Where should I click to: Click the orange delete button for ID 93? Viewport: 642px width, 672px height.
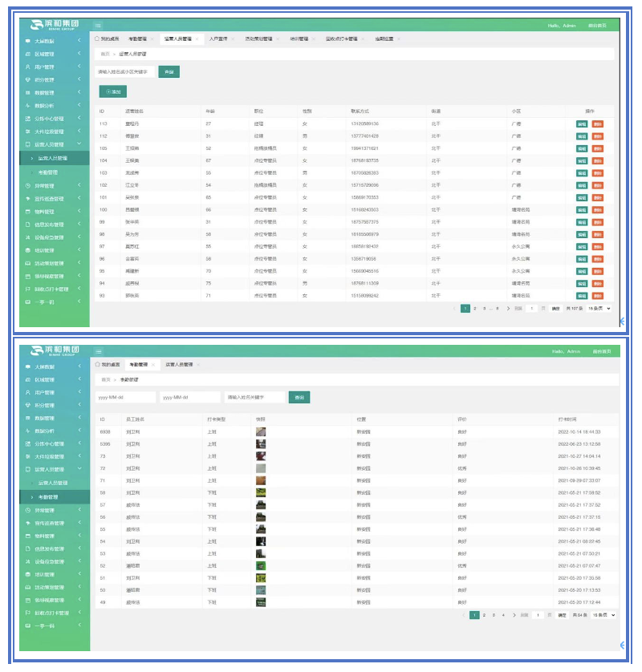click(597, 296)
